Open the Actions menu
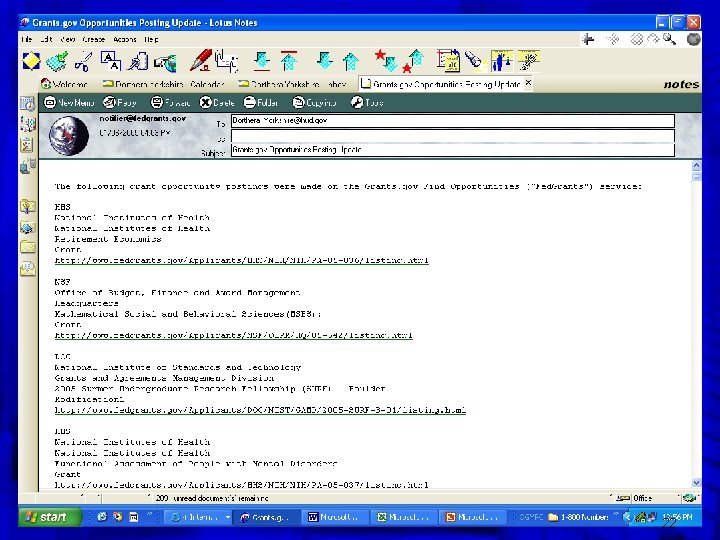 124,39
